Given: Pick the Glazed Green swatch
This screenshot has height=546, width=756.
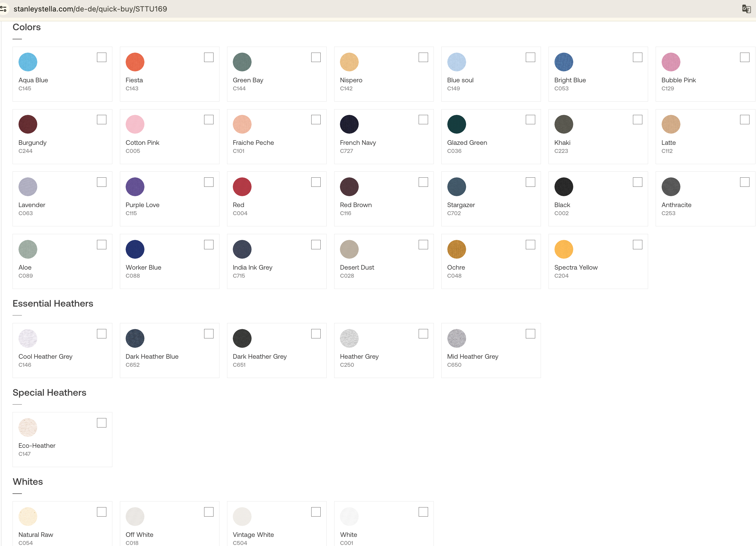Looking at the screenshot, I should tap(456, 124).
